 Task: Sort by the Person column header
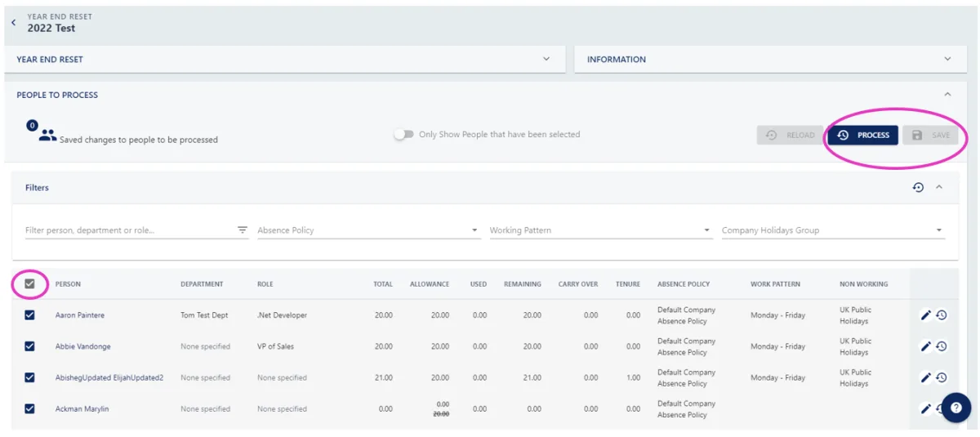click(68, 284)
